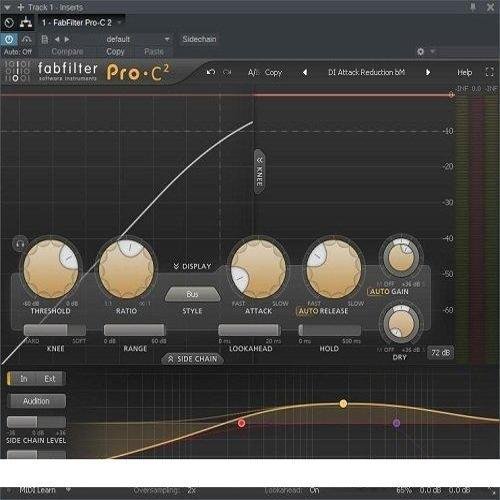Image resolution: width=500 pixels, height=500 pixels.
Task: Pin the Track 1 - Inserts window
Action: tap(473, 7)
